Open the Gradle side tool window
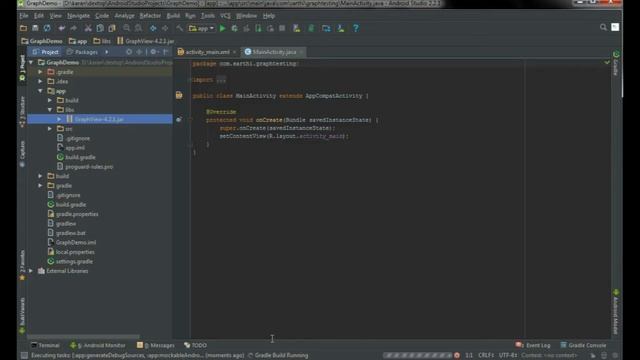The image size is (640, 360). [x=616, y=63]
